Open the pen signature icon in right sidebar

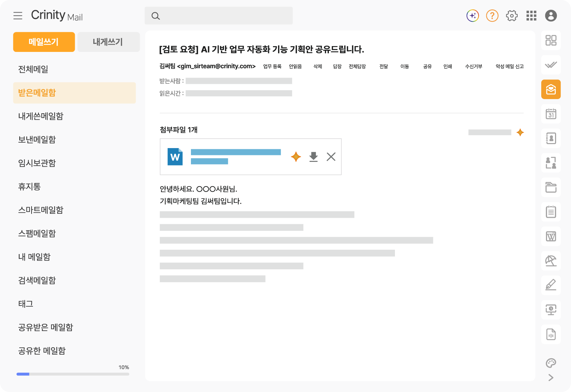(x=551, y=285)
